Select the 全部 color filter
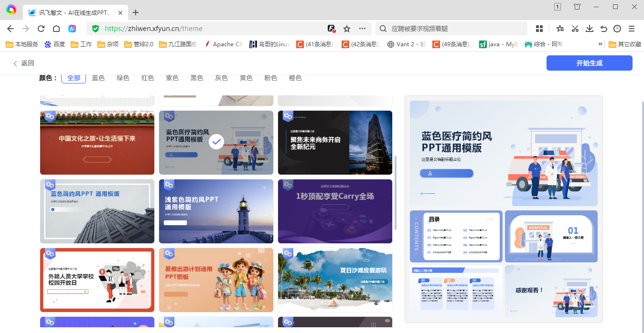This screenshot has height=333, width=644. click(74, 78)
